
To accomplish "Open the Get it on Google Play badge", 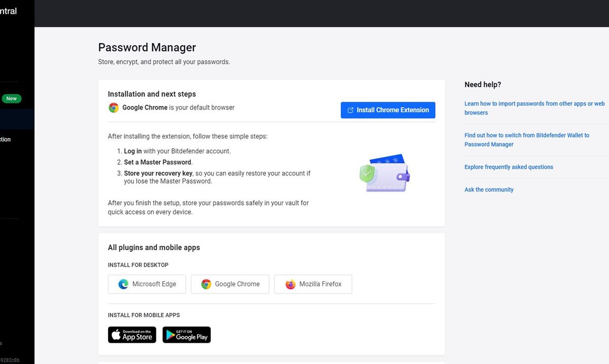I will coord(186,335).
